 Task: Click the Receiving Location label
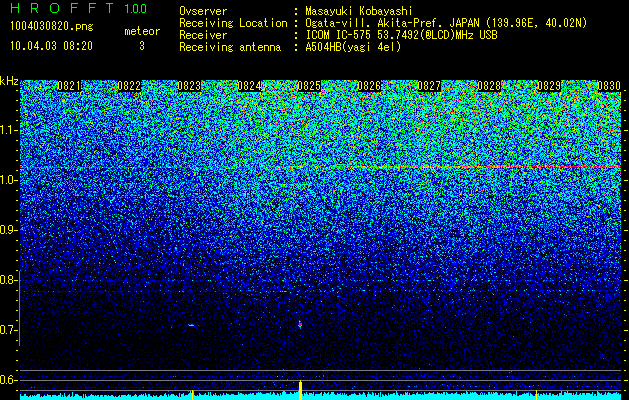tap(233, 24)
